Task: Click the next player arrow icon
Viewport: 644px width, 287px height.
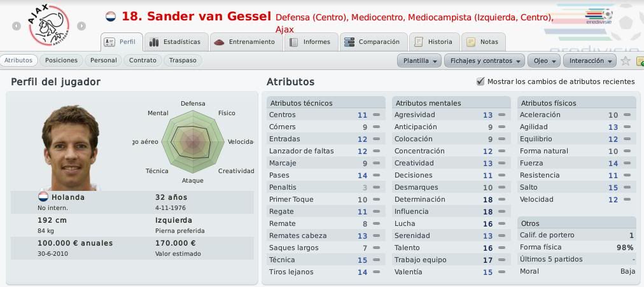Action: [x=81, y=26]
